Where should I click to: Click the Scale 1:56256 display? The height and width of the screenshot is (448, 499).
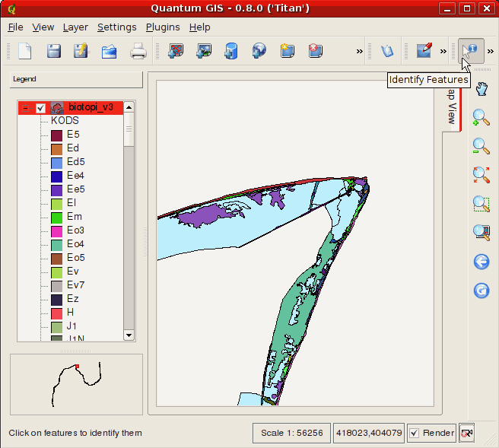click(x=291, y=433)
